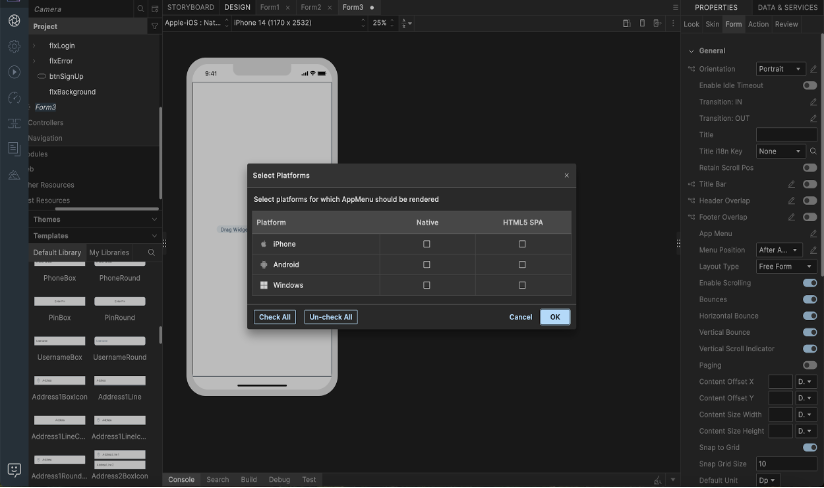Open the gear settings icon in left sidebar
The height and width of the screenshot is (488, 824).
(x=14, y=46)
